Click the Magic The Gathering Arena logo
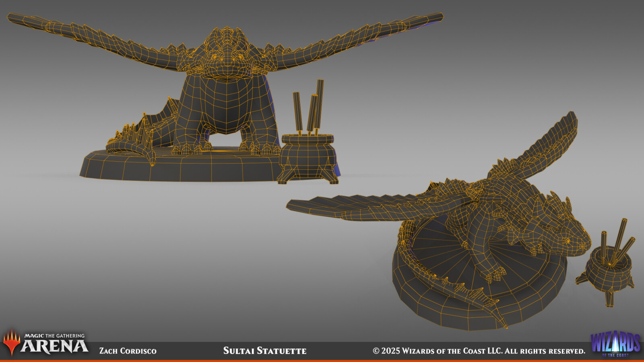This screenshot has height=362, width=644. point(45,343)
